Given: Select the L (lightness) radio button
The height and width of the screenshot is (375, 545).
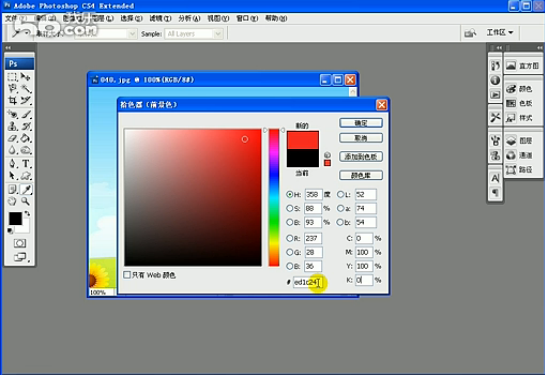Looking at the screenshot, I should point(340,194).
